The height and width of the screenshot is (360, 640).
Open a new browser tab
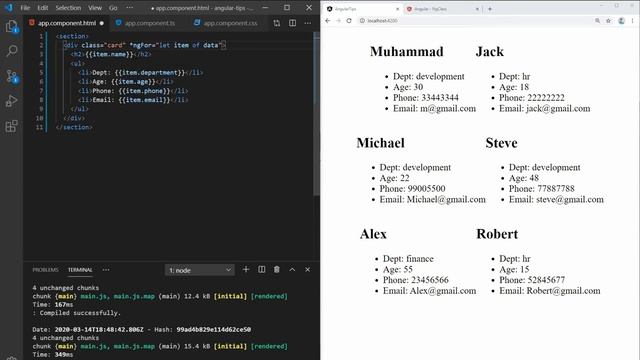click(490, 9)
